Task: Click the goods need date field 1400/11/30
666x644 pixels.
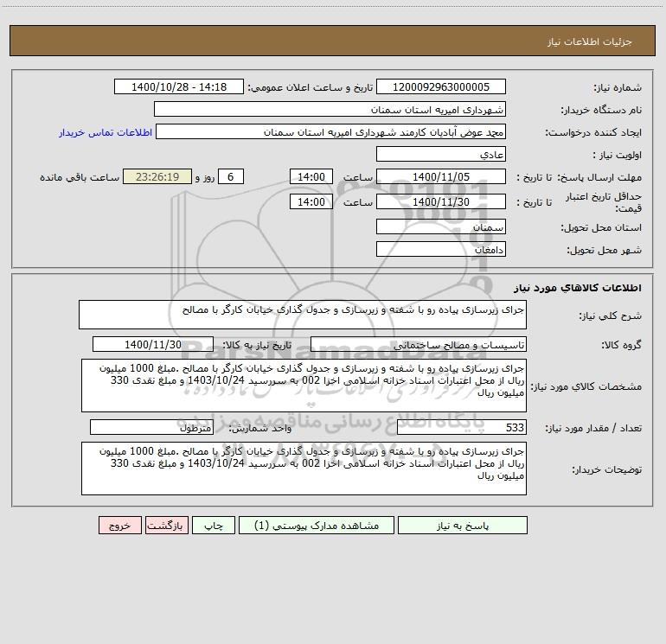Action: pyautogui.click(x=153, y=344)
